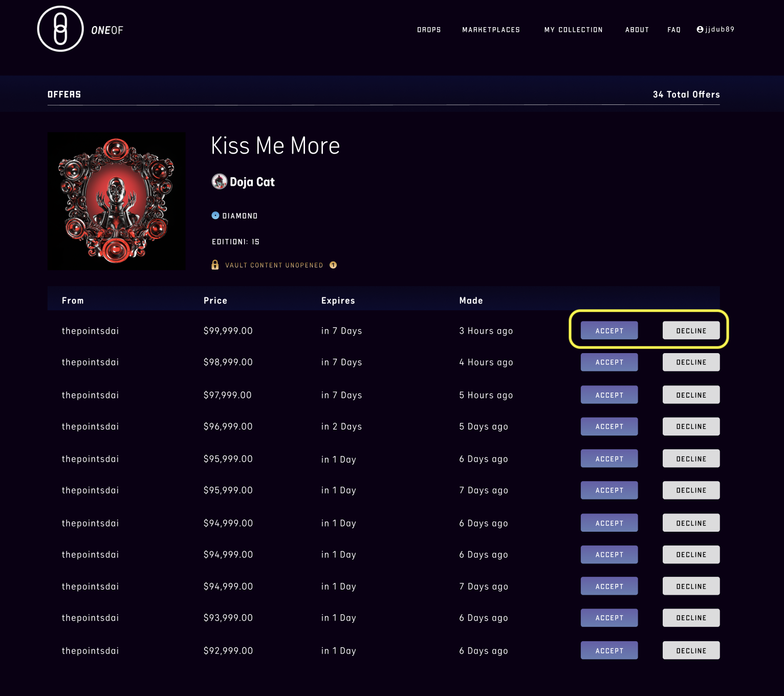This screenshot has height=696, width=784.
Task: Click the OFFERS section heading
Action: (64, 94)
